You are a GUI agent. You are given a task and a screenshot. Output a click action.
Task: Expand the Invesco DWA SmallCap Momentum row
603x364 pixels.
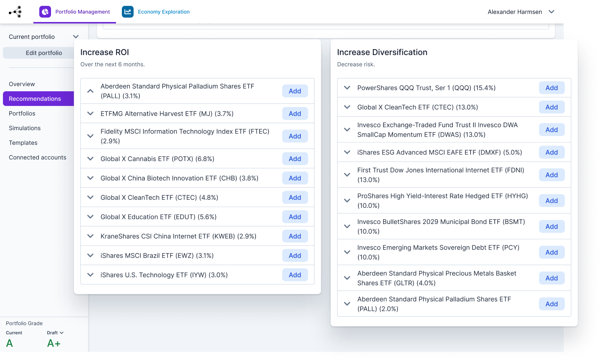click(347, 130)
